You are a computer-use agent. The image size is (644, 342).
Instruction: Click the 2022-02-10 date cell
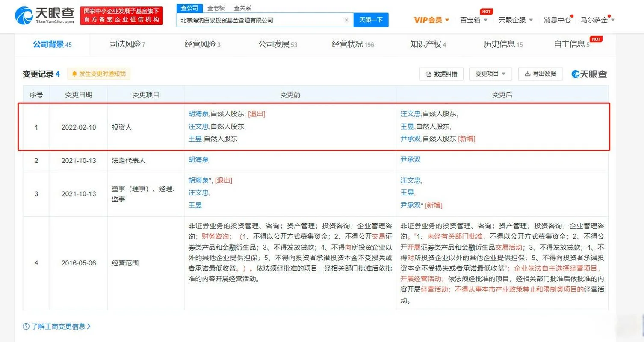click(x=78, y=127)
